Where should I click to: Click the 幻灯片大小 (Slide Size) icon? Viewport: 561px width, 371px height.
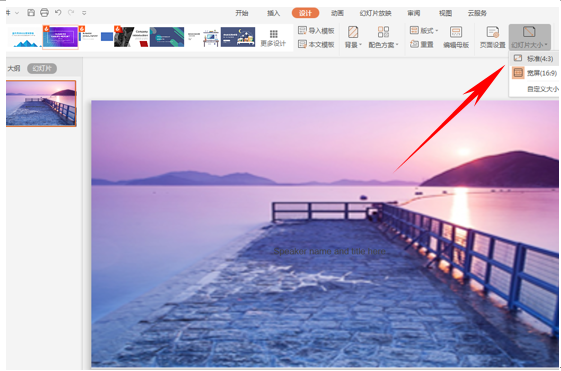click(529, 32)
